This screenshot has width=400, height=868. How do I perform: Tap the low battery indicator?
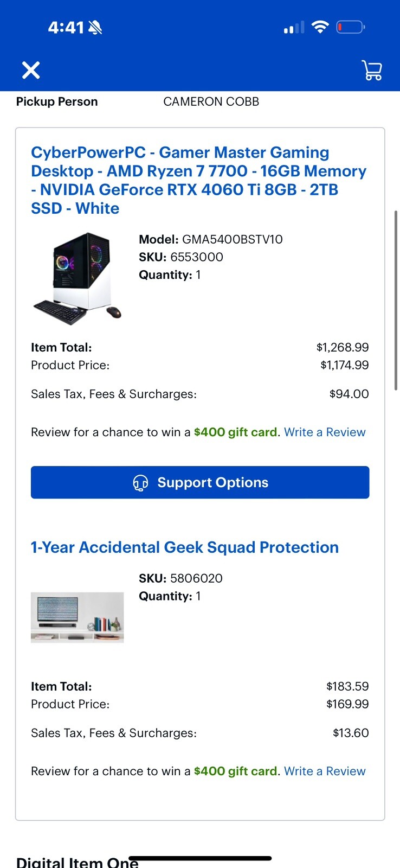tap(350, 27)
